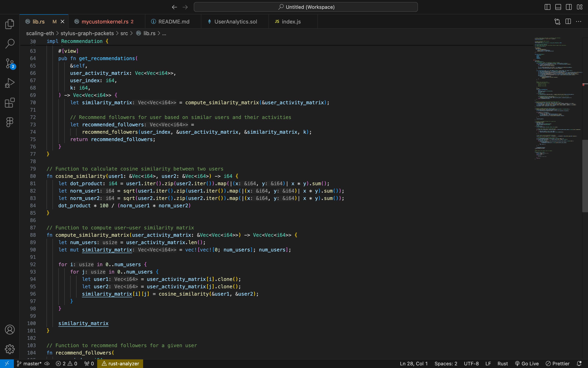Toggle the primary side bar layout icon
588x368 pixels.
[547, 7]
